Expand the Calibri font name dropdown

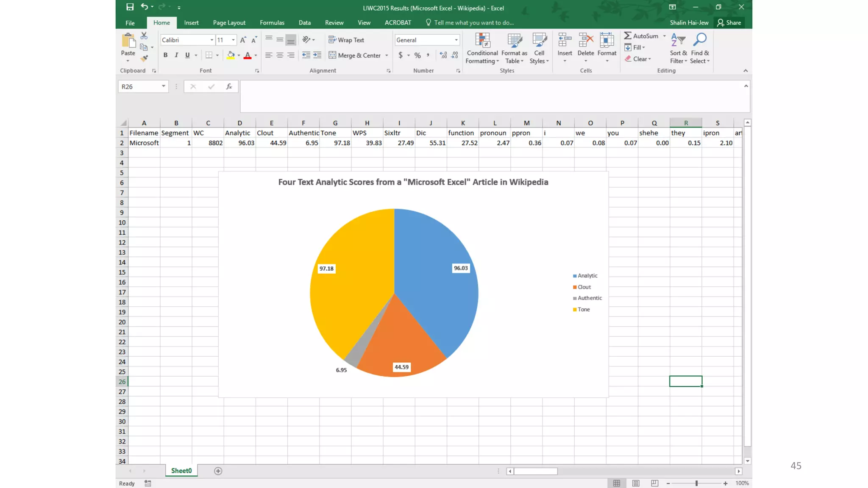click(211, 40)
